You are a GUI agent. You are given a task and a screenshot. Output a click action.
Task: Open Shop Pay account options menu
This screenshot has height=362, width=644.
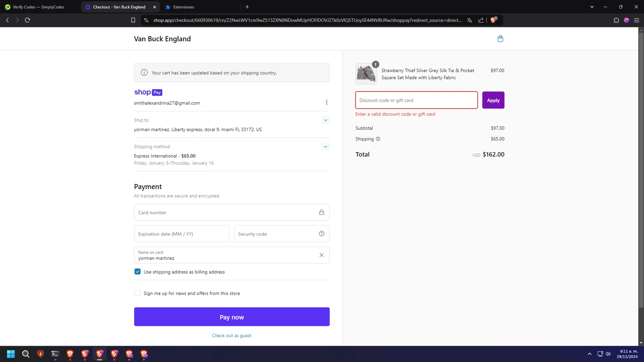326,102
